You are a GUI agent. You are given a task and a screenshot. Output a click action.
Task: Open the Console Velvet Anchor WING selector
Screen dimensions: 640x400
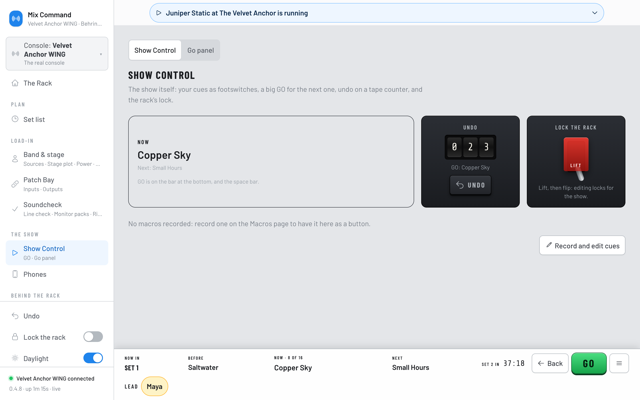coord(57,54)
